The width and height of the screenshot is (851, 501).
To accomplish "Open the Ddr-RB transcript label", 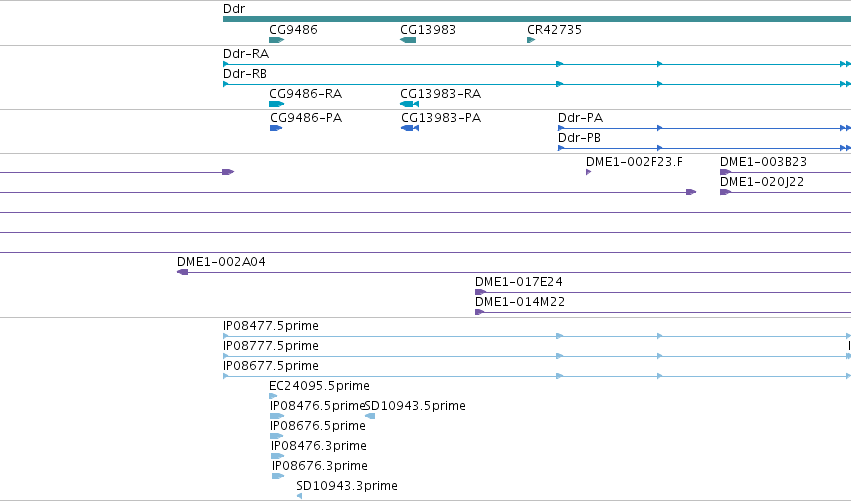I will point(245,74).
